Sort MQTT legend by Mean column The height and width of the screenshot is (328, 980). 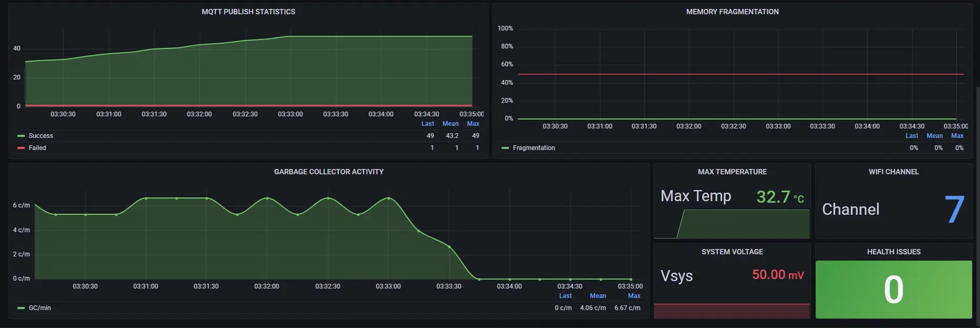click(x=451, y=124)
